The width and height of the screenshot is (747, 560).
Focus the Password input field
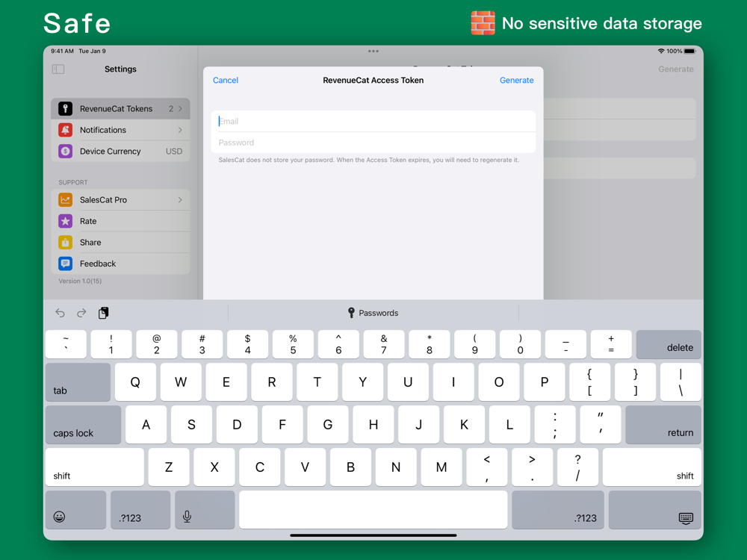[373, 143]
